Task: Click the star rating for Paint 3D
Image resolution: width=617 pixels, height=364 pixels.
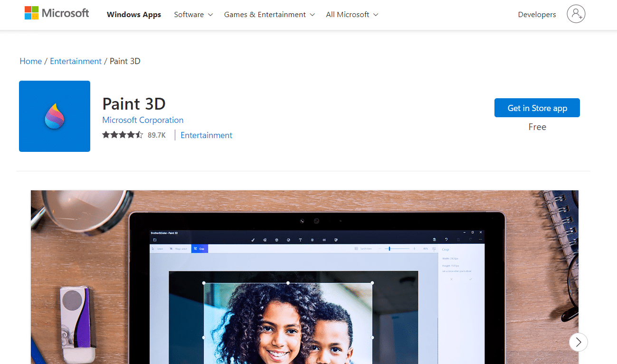Action: click(123, 135)
